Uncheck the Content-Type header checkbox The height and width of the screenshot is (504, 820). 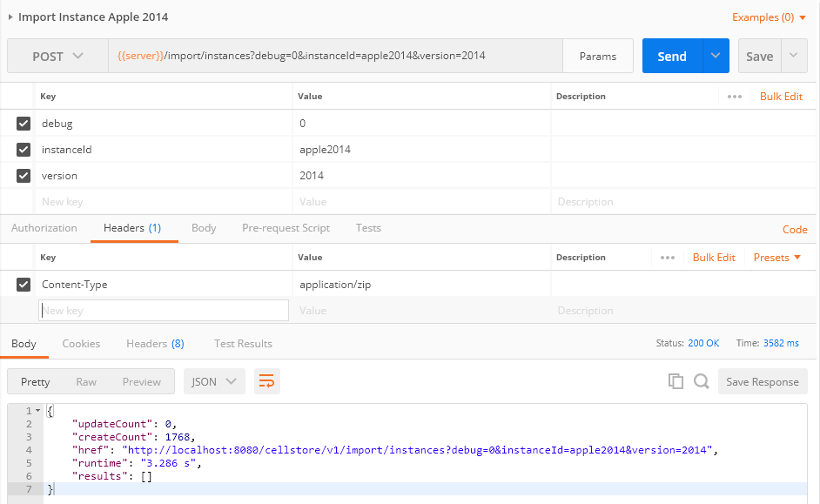pyautogui.click(x=23, y=285)
